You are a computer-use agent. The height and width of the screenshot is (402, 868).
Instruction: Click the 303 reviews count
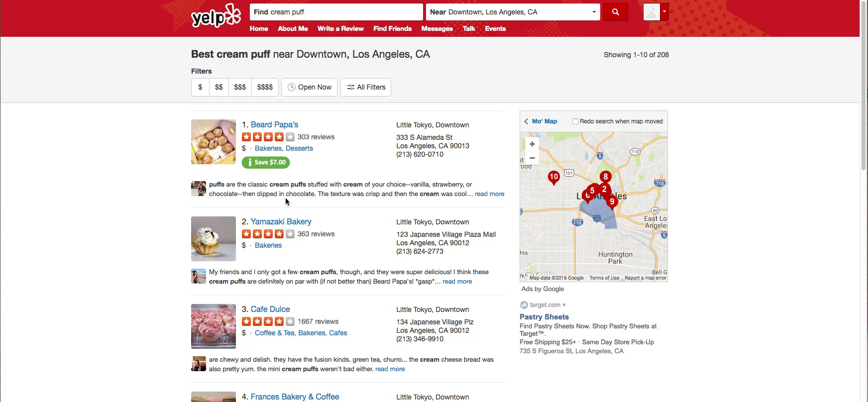point(316,137)
